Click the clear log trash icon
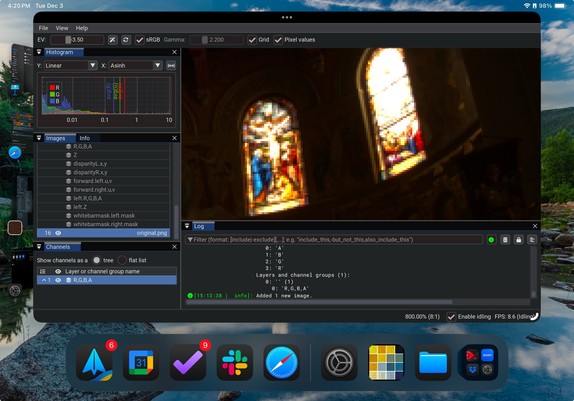Image resolution: width=574 pixels, height=401 pixels. coord(505,240)
